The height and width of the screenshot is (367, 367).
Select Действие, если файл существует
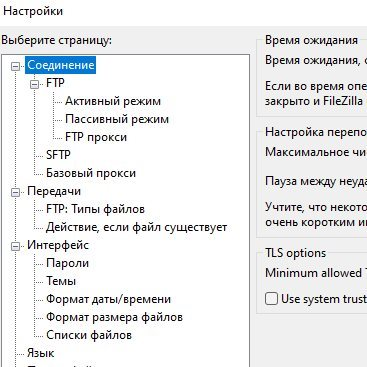[137, 227]
